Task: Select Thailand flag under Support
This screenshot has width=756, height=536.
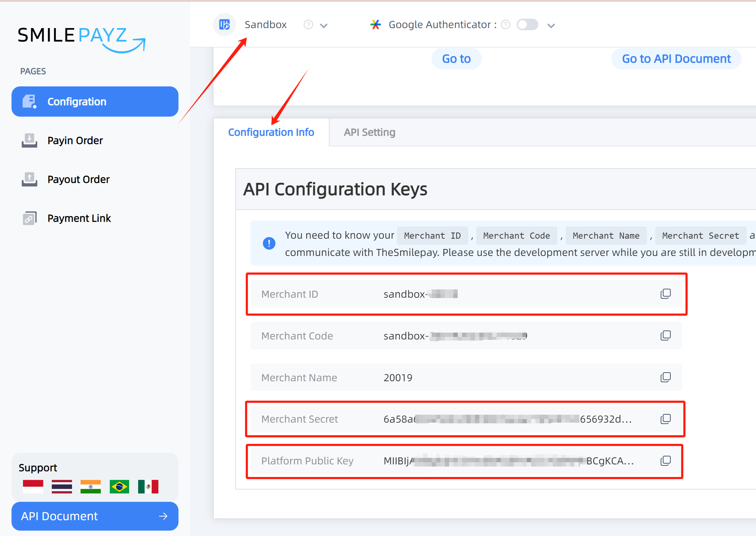Action: (x=62, y=487)
